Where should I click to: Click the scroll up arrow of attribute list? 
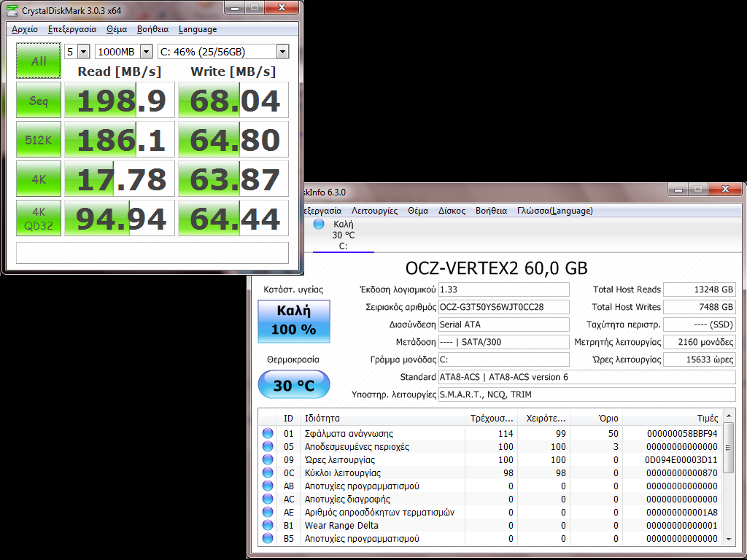[729, 416]
